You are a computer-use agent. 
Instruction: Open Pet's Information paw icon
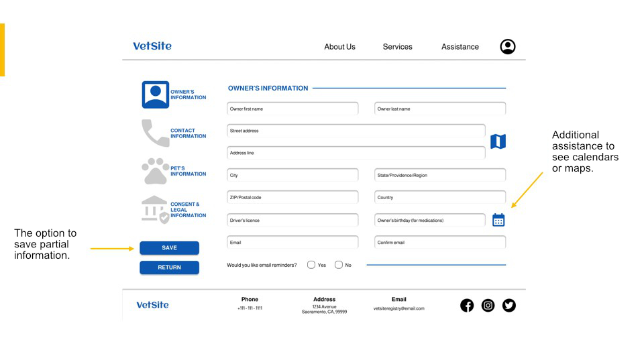[x=155, y=171]
